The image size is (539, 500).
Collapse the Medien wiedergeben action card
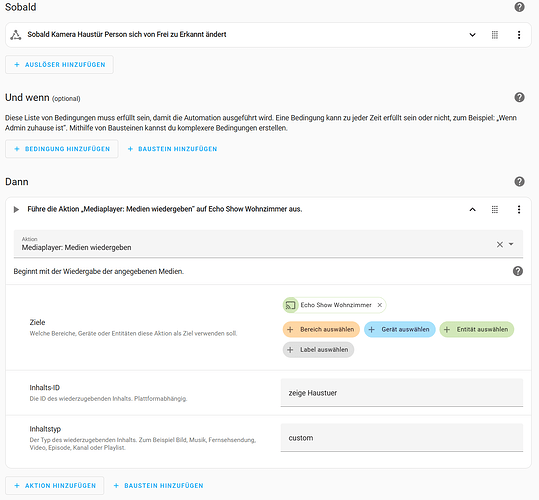472,209
